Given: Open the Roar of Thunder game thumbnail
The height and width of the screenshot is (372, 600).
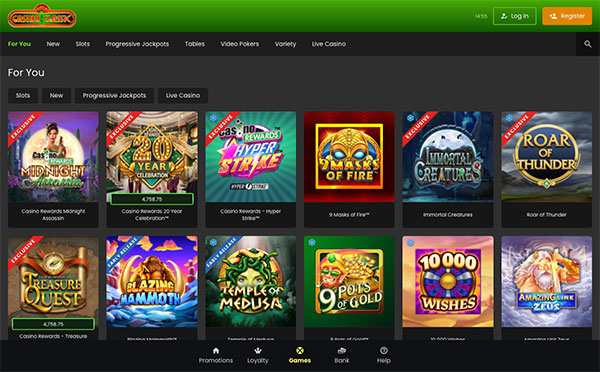Looking at the screenshot, I should (547, 157).
